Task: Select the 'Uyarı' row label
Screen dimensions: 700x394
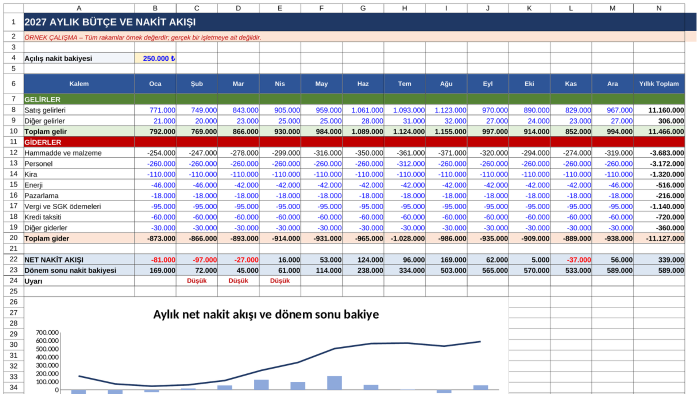Action: coord(79,281)
